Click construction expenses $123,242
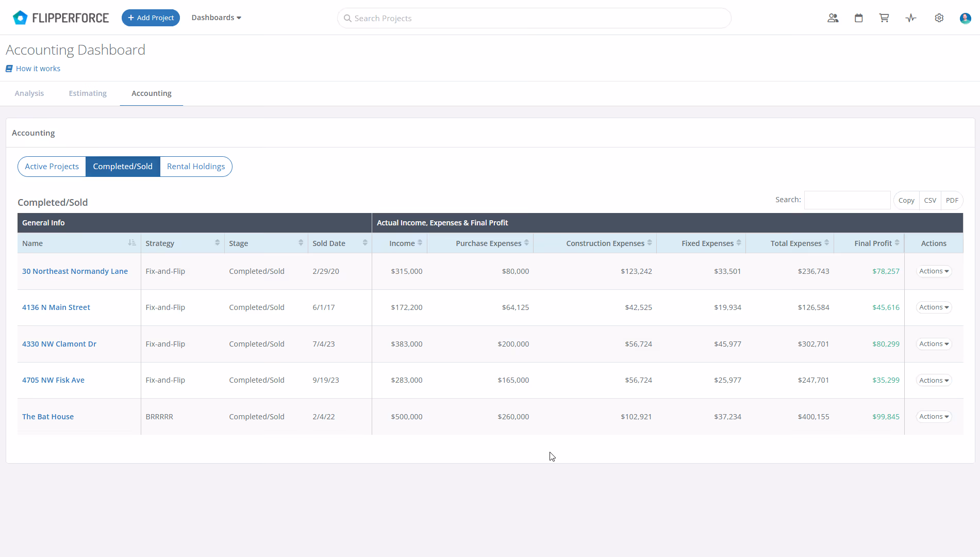This screenshot has width=980, height=557. 636,271
